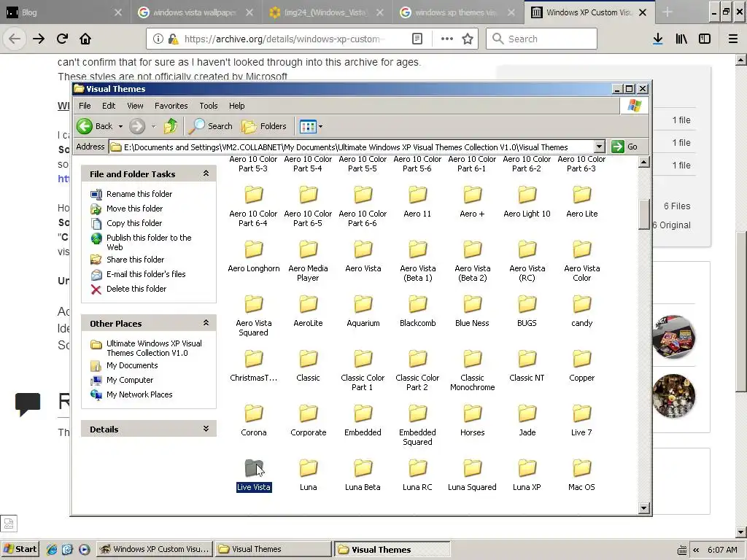Select the Aero Vista (Beta 1) folder

[417, 261]
